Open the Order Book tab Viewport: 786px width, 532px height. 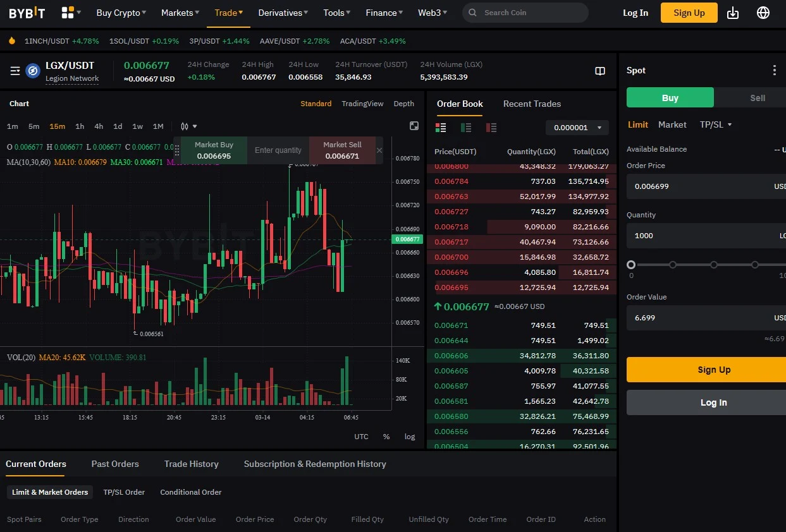point(460,104)
